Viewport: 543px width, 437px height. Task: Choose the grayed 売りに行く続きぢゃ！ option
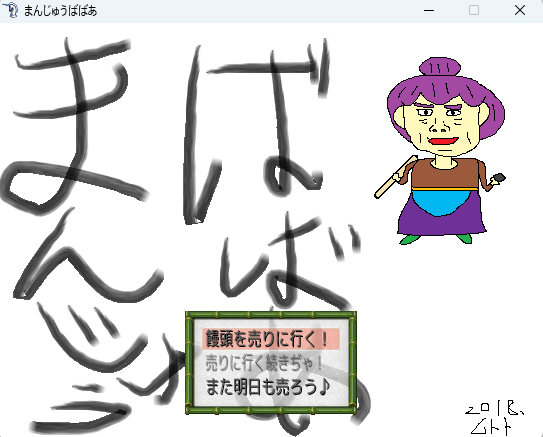[264, 363]
